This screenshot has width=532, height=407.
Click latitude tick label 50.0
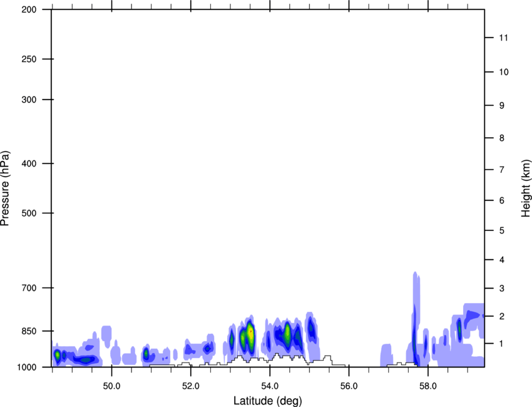[x=111, y=386]
